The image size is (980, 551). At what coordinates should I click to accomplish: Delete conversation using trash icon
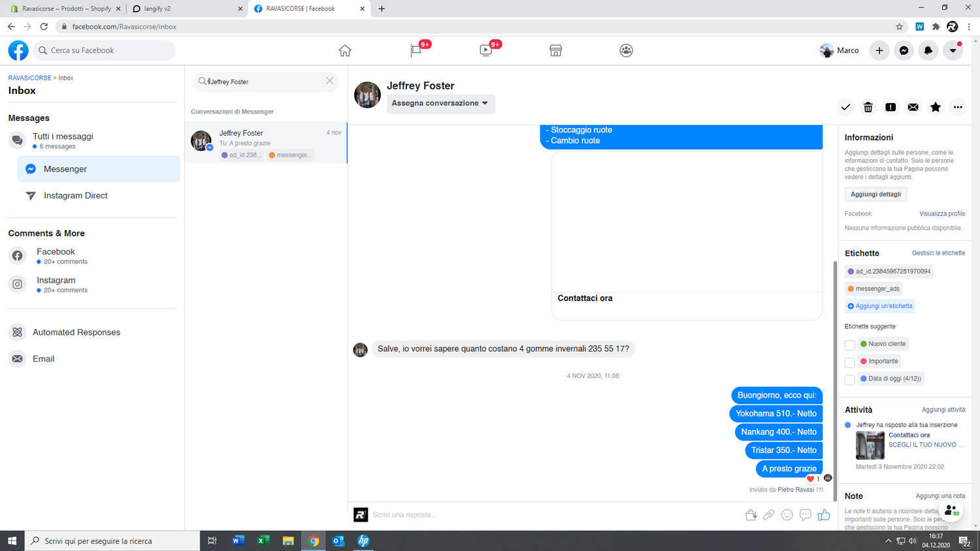coord(868,107)
